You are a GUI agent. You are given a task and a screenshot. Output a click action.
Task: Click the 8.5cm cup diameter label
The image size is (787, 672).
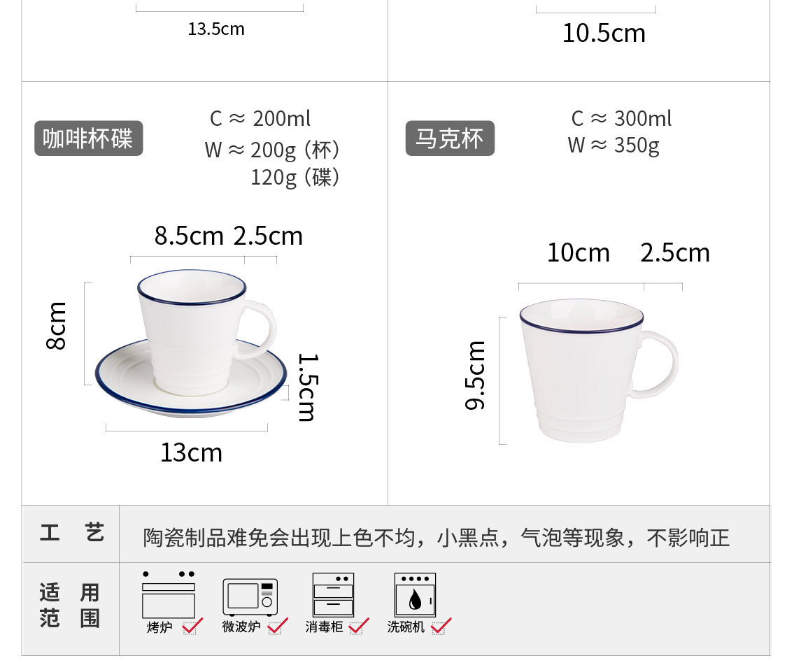[189, 236]
